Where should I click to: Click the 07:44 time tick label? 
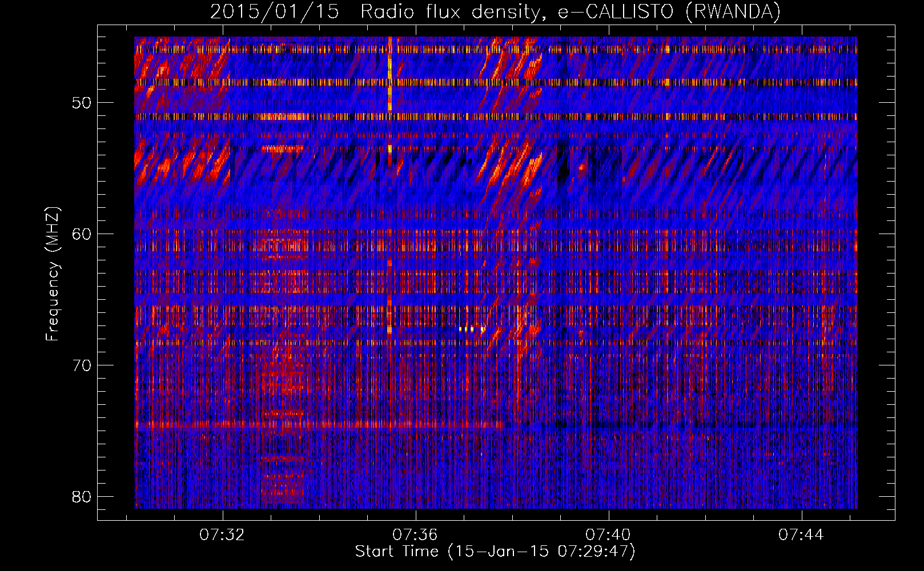click(801, 535)
